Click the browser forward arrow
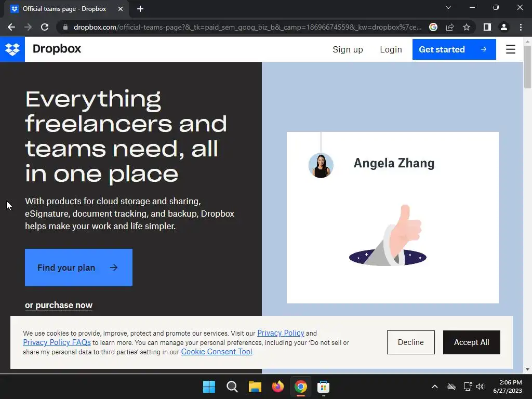This screenshot has height=399, width=532. (x=28, y=27)
